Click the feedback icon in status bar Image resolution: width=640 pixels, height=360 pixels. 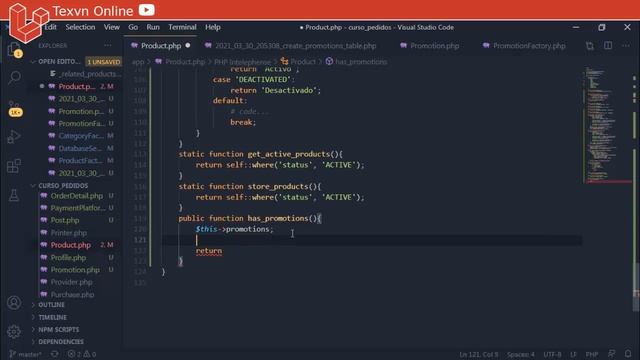click(x=611, y=354)
